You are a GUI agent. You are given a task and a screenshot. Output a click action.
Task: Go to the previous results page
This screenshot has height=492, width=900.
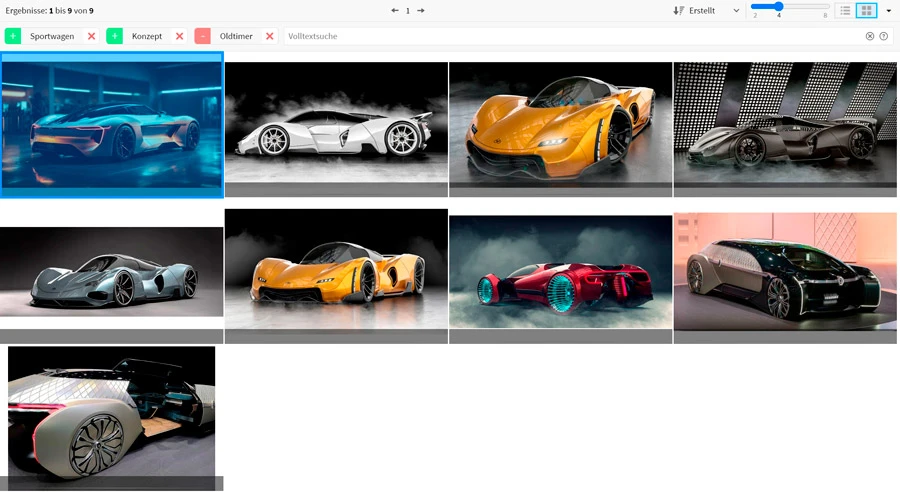click(395, 11)
